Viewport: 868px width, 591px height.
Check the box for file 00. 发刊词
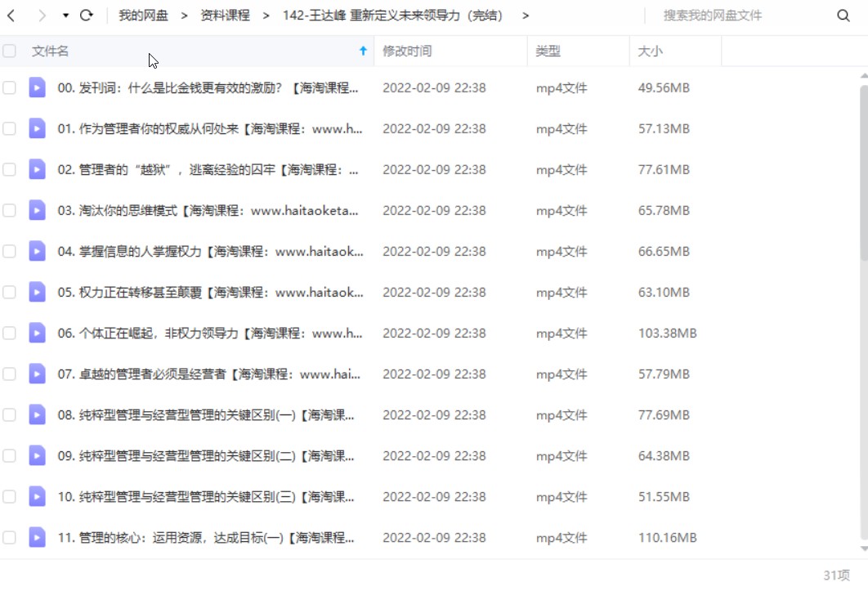[x=10, y=87]
